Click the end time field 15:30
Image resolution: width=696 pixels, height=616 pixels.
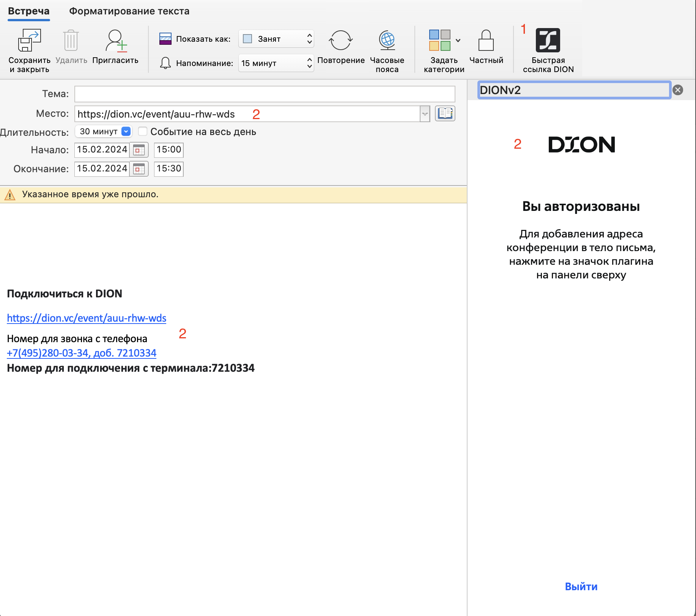pyautogui.click(x=169, y=169)
